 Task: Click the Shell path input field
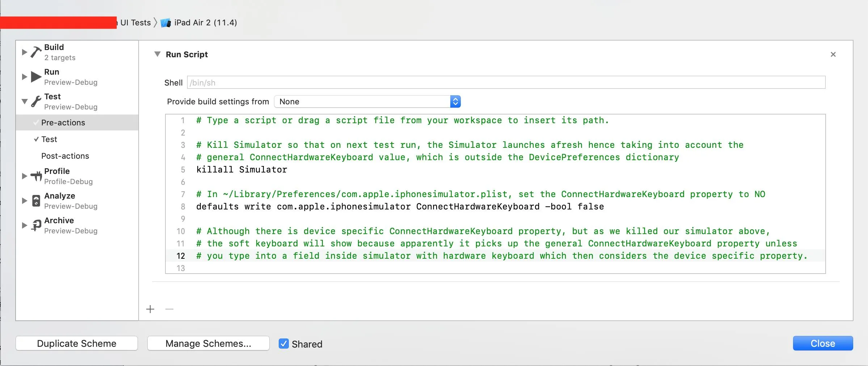pyautogui.click(x=506, y=83)
